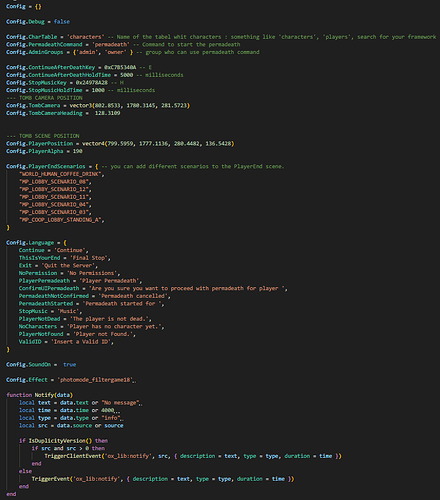The height and width of the screenshot is (500, 440).
Task: Click the PermadeathNotConfirmed key name
Action: (x=54, y=296)
